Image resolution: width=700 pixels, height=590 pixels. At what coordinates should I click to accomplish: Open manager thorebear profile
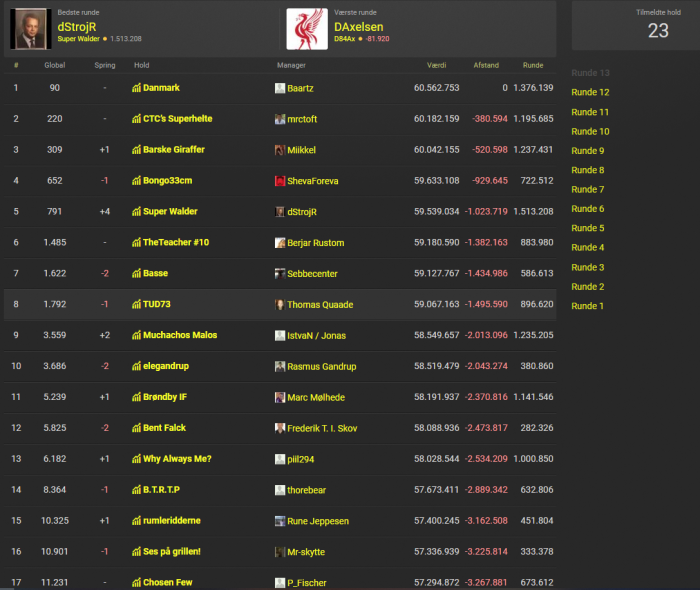[306, 490]
